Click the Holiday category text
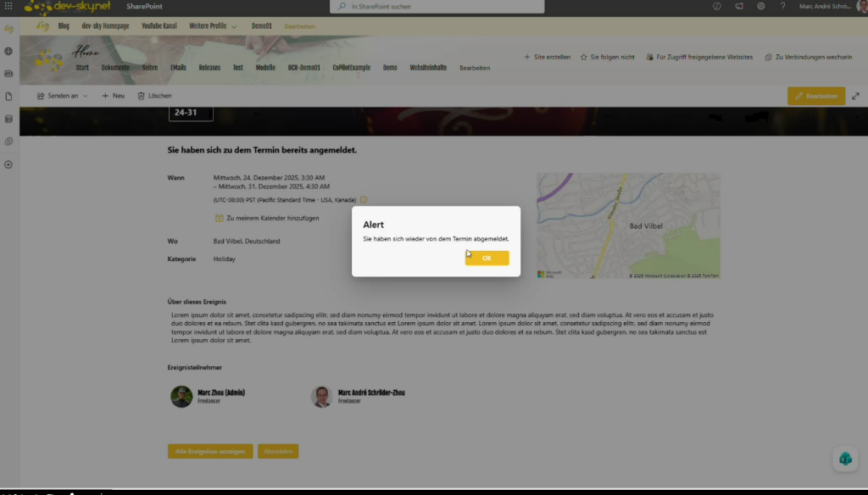Screen dimensions: 868x495 click(224, 259)
